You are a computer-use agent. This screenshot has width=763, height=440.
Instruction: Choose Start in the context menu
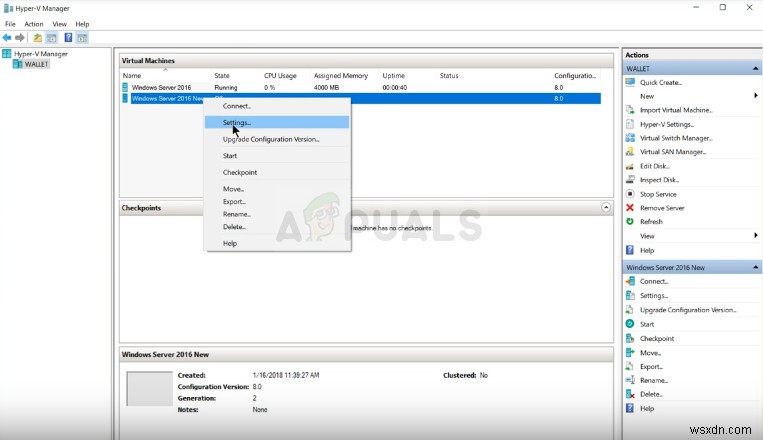tap(277, 156)
